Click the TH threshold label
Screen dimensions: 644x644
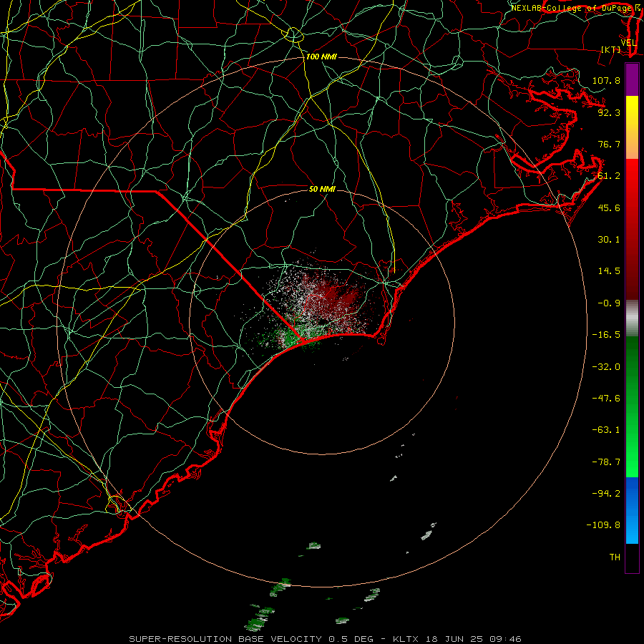[615, 557]
